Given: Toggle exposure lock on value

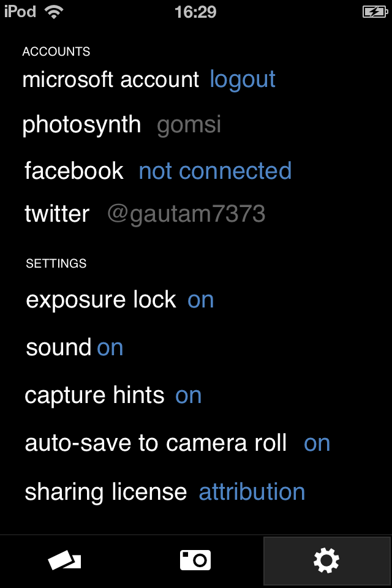Looking at the screenshot, I should click(x=201, y=300).
